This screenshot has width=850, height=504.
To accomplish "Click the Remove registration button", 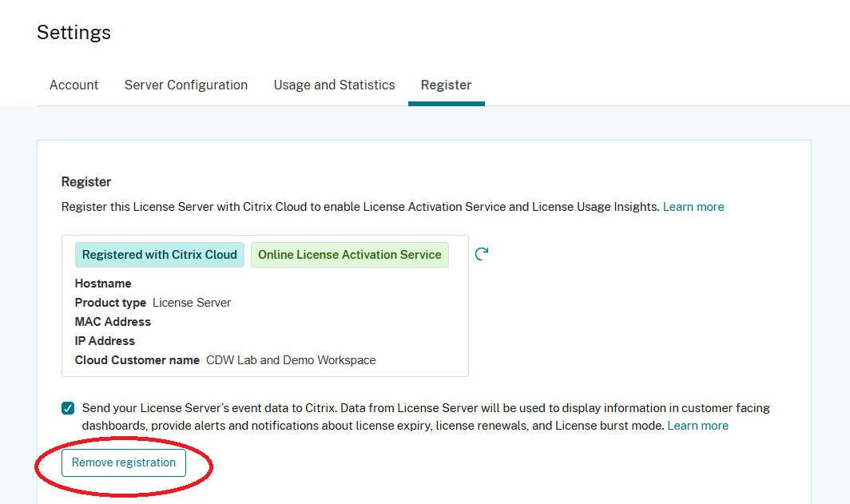I will coord(124,462).
